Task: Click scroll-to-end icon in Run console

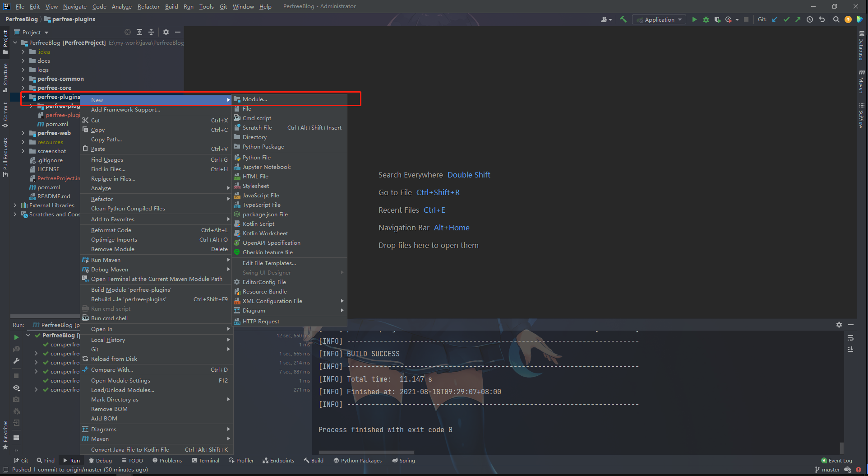Action: [850, 349]
